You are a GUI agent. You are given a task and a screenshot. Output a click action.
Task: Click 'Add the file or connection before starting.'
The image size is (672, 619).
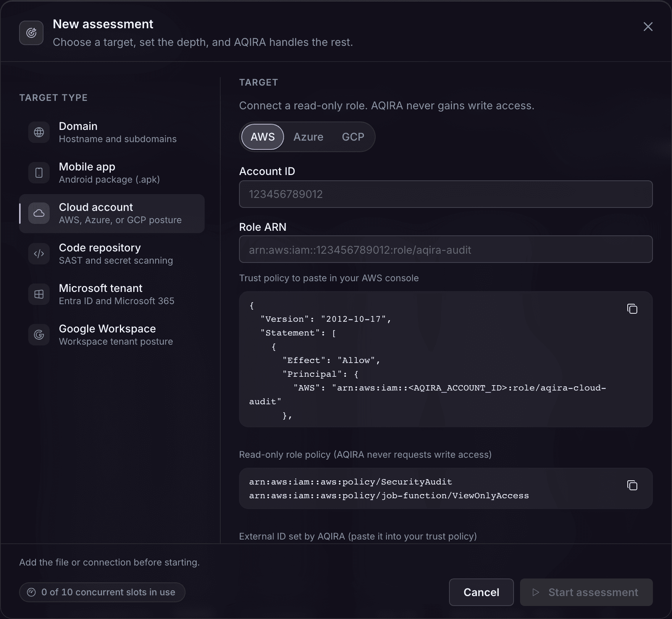pos(110,562)
